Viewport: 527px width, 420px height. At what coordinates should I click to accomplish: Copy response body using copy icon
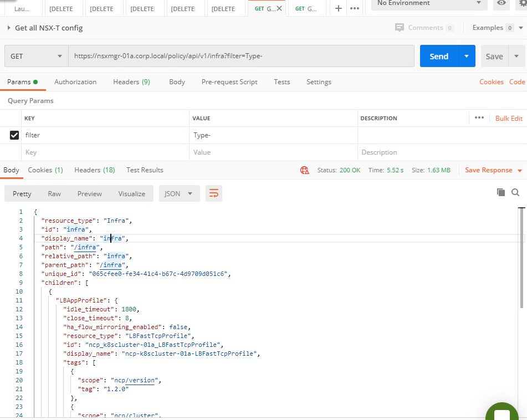[501, 192]
